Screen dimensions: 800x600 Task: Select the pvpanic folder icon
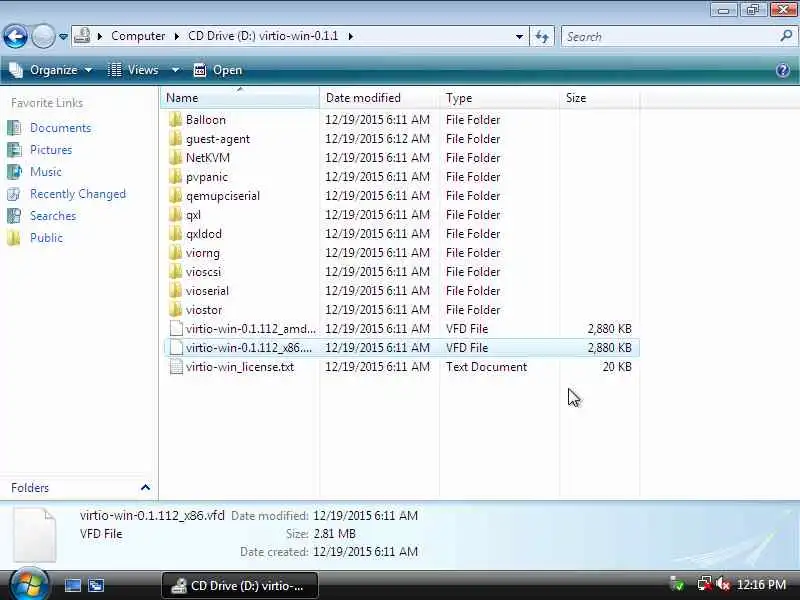click(176, 177)
